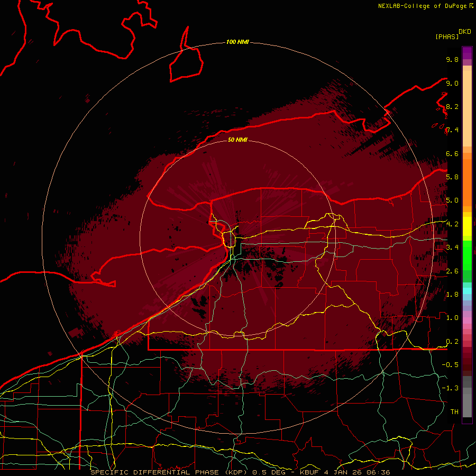Click the 9.0 value on color scale

click(x=452, y=83)
